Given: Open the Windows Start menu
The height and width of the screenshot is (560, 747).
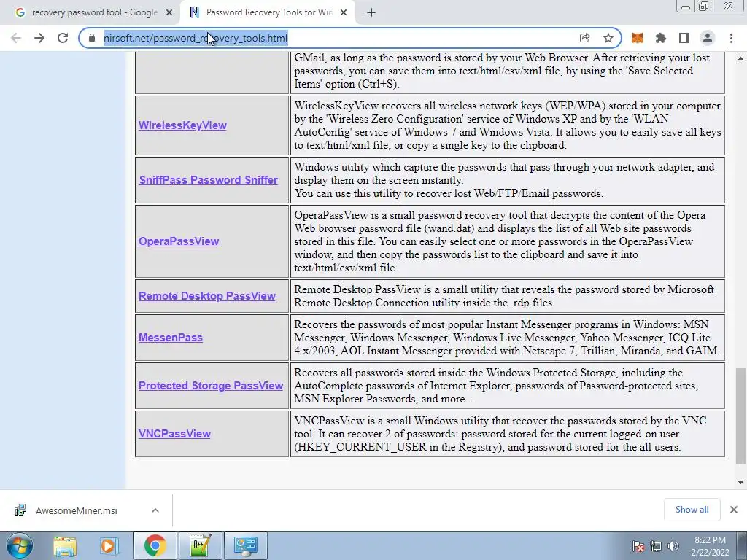Looking at the screenshot, I should click(x=20, y=545).
